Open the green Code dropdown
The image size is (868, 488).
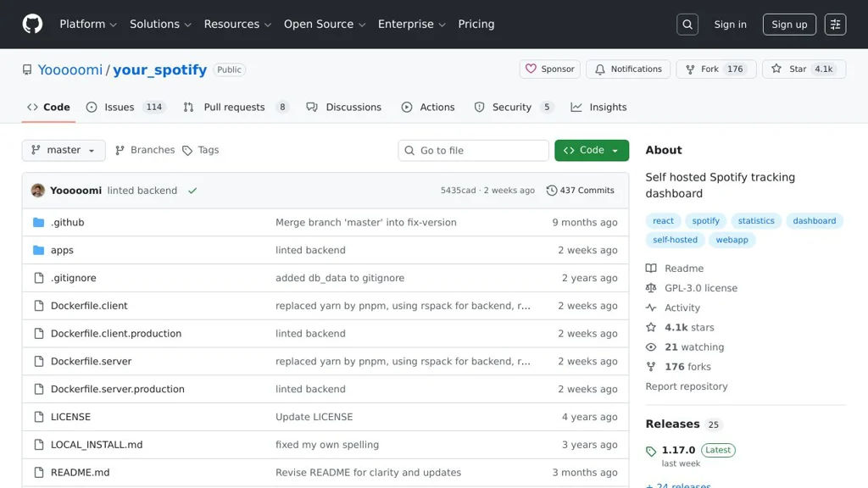click(x=591, y=150)
